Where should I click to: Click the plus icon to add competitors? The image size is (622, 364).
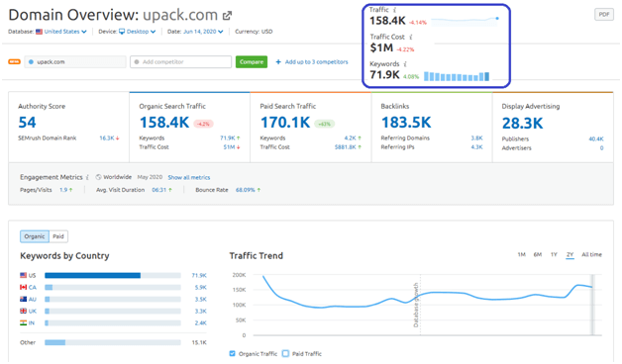tap(278, 61)
